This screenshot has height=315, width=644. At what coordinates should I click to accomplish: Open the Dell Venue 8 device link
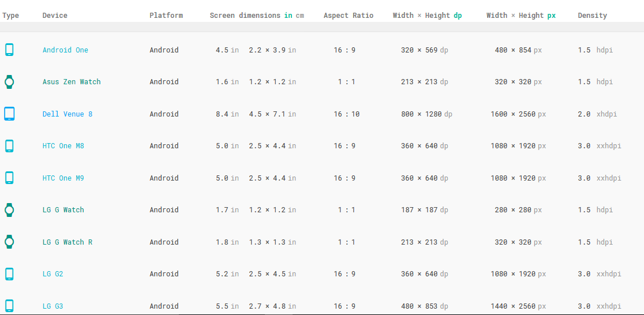click(68, 114)
